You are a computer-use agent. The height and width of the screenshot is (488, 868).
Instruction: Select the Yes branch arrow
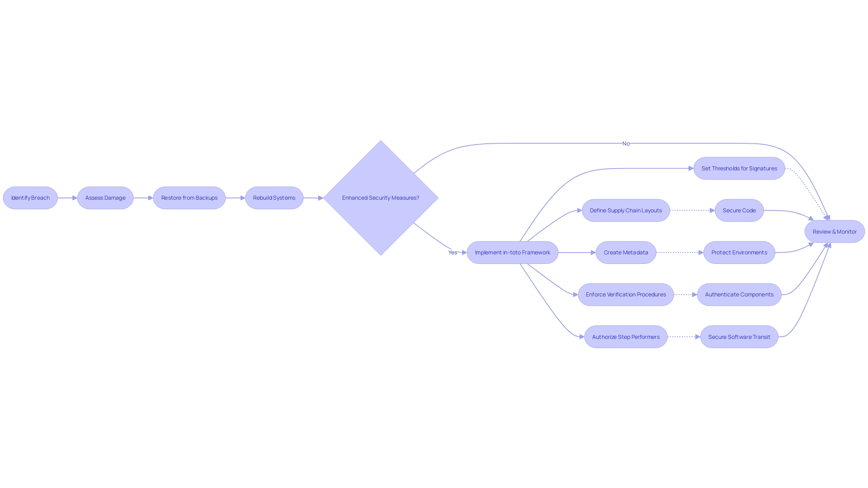pos(462,251)
